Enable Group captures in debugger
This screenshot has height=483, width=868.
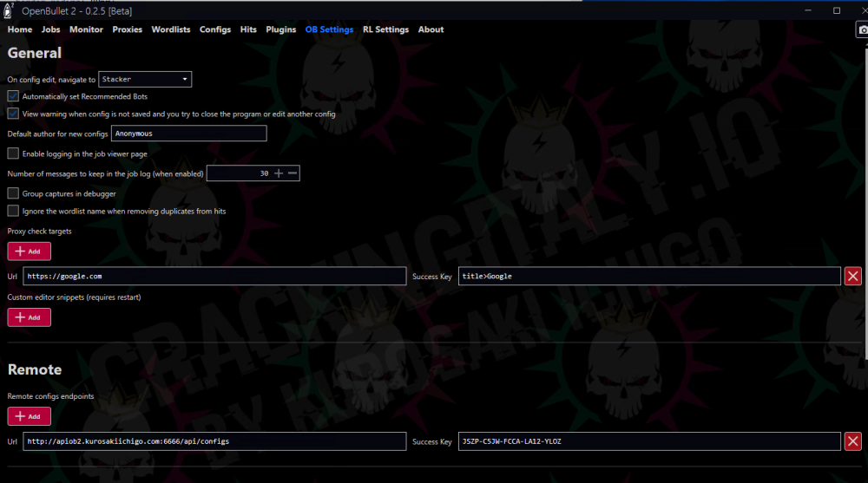tap(13, 193)
